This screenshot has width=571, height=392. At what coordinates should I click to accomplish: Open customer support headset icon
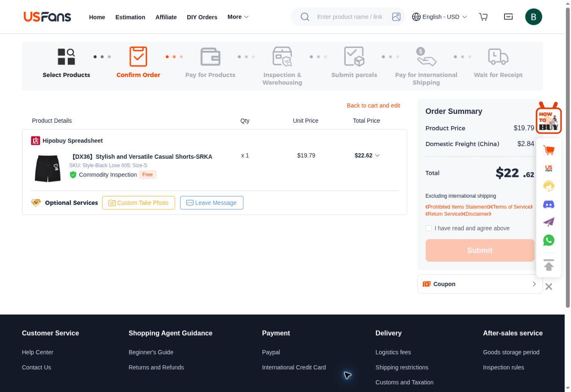(x=549, y=186)
